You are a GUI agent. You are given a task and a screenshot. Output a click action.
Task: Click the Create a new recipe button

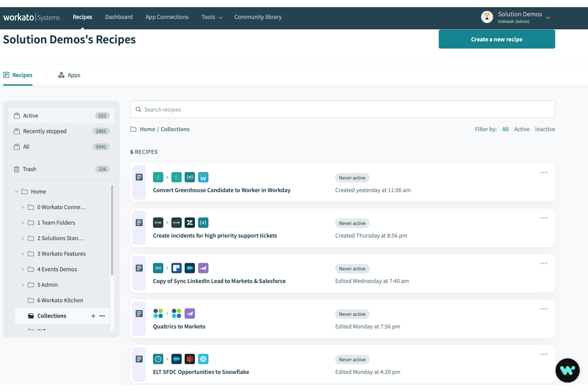click(497, 39)
